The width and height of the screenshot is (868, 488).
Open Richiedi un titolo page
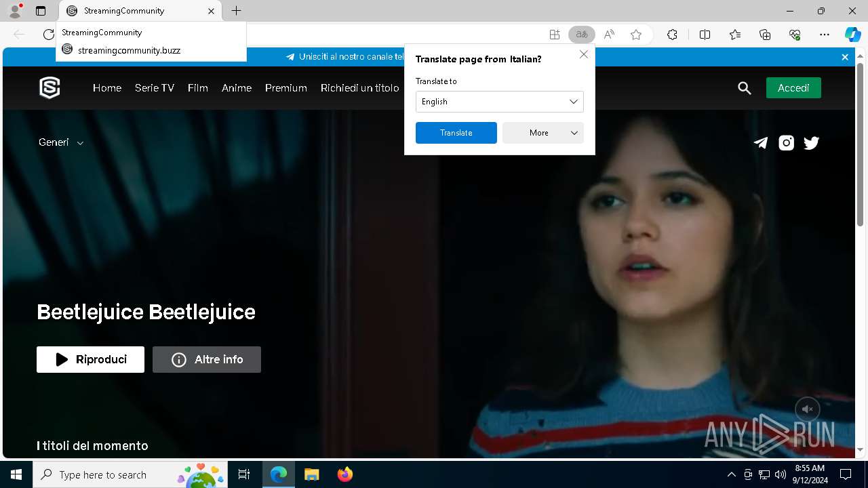[360, 88]
